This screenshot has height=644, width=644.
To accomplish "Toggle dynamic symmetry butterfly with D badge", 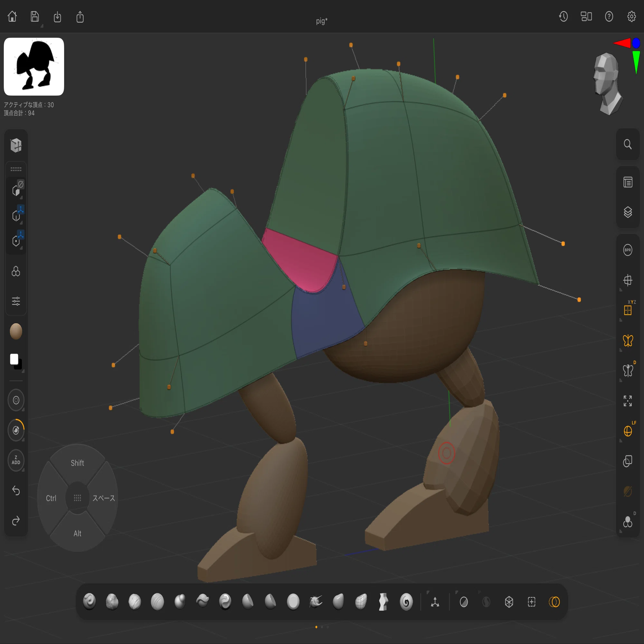I will click(x=628, y=371).
